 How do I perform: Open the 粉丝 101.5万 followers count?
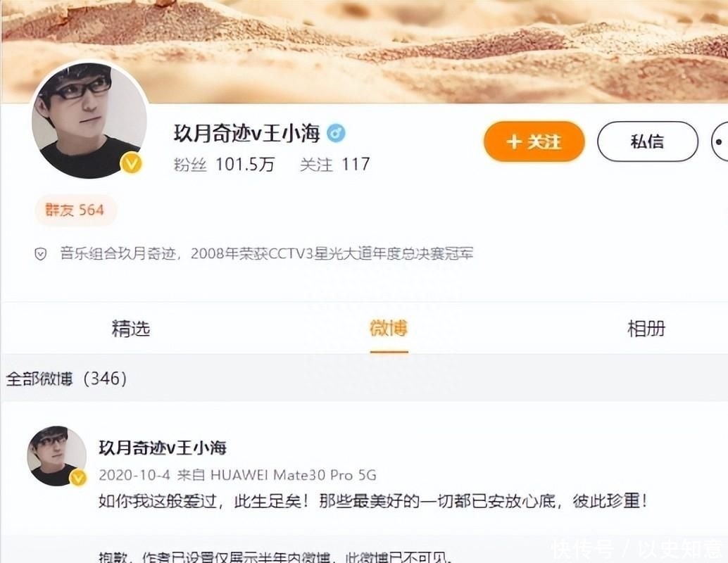point(225,164)
